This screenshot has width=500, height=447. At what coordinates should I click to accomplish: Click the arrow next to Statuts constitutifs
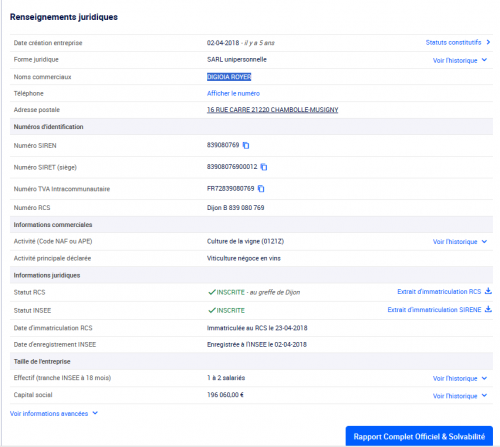(488, 42)
